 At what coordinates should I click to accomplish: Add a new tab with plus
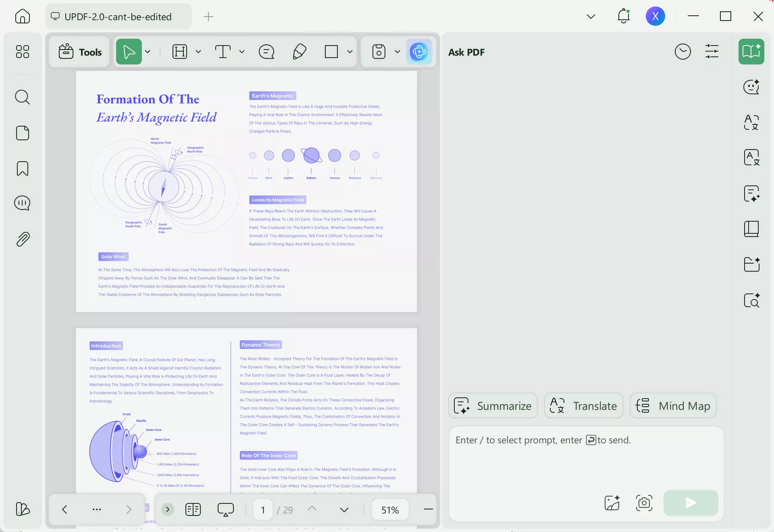[x=208, y=17]
